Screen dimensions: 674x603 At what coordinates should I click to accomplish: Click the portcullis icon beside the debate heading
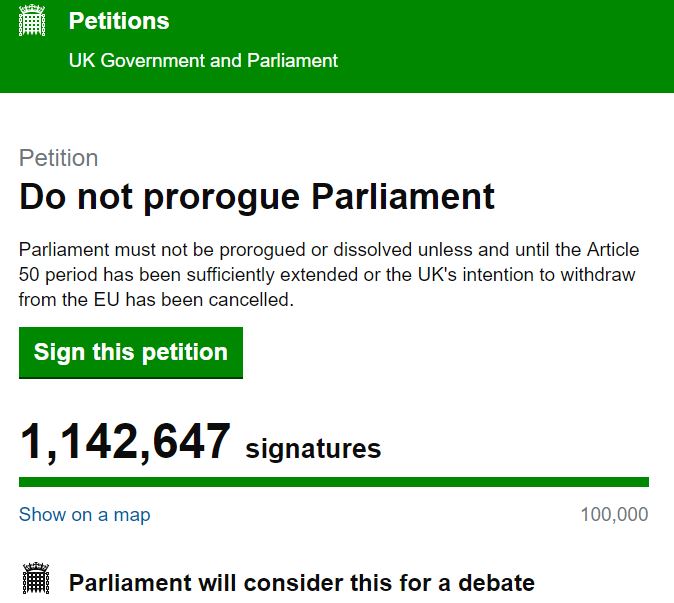tap(36, 581)
